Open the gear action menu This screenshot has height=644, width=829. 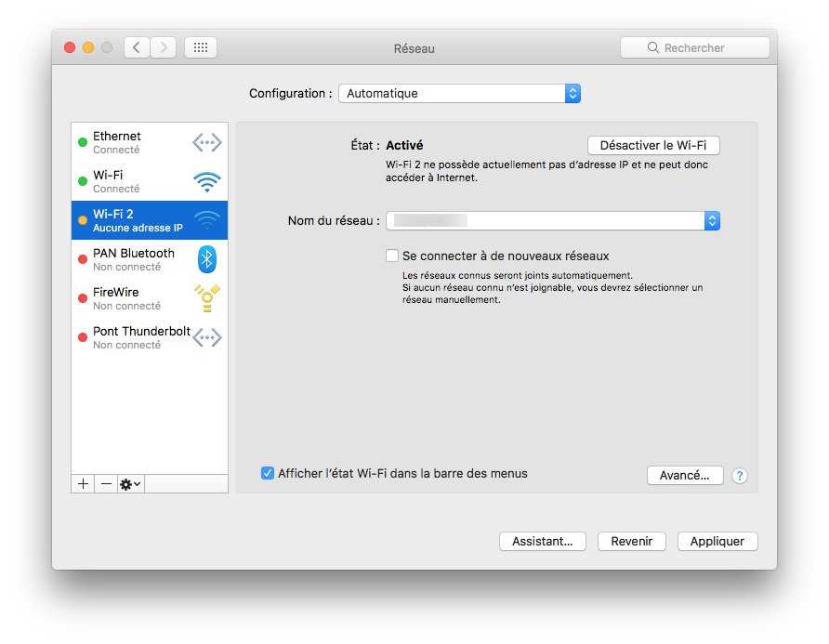(130, 484)
